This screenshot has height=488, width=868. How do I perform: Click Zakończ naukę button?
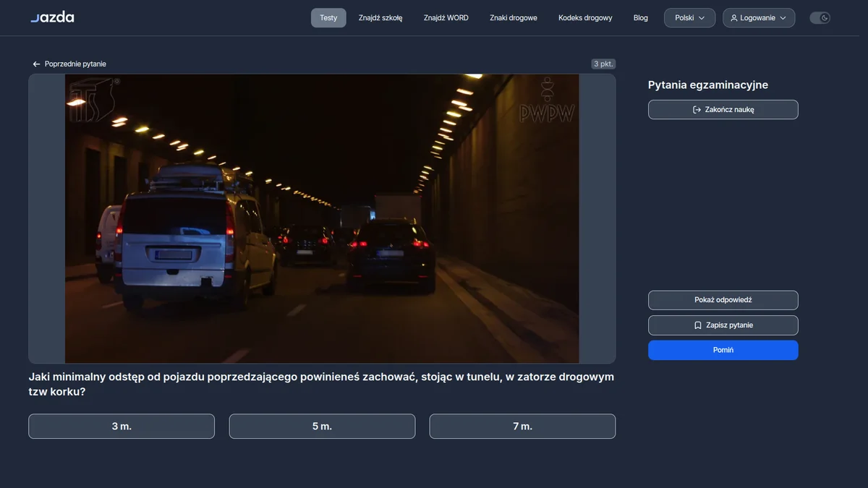[723, 110]
